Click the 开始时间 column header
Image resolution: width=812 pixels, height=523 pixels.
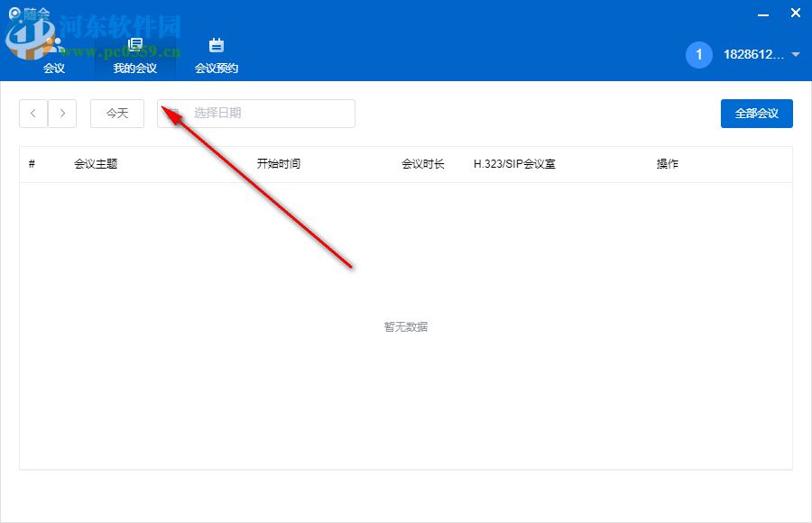279,164
